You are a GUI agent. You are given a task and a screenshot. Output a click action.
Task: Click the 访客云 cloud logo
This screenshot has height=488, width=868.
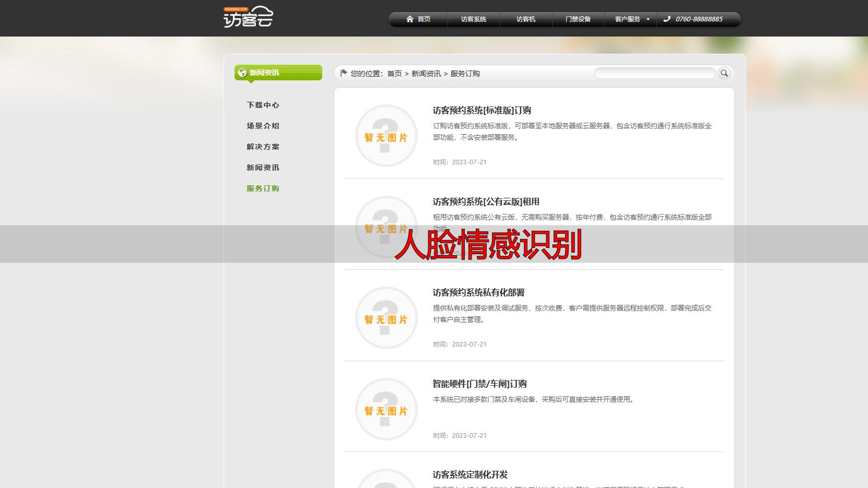[x=249, y=17]
